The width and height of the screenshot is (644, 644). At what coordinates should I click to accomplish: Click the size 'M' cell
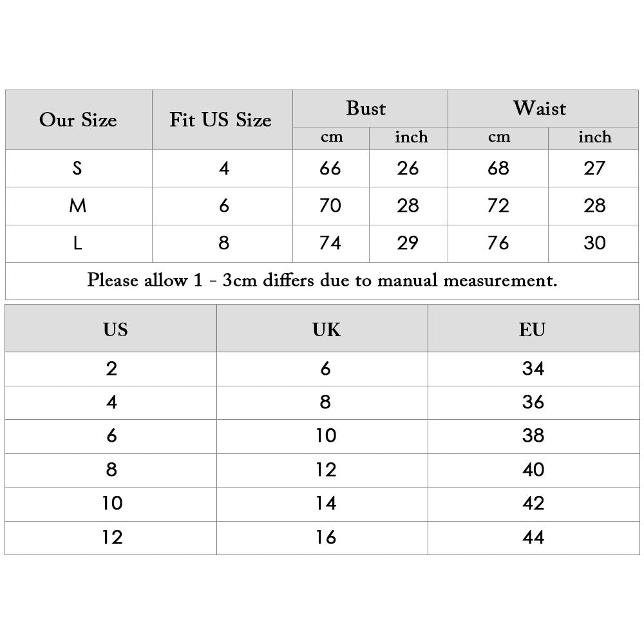(78, 206)
